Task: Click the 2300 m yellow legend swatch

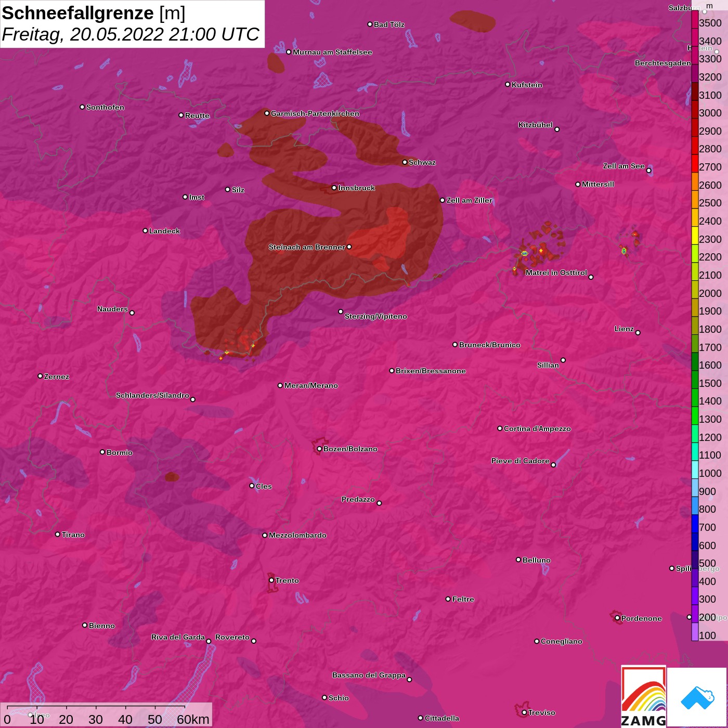Action: point(695,235)
